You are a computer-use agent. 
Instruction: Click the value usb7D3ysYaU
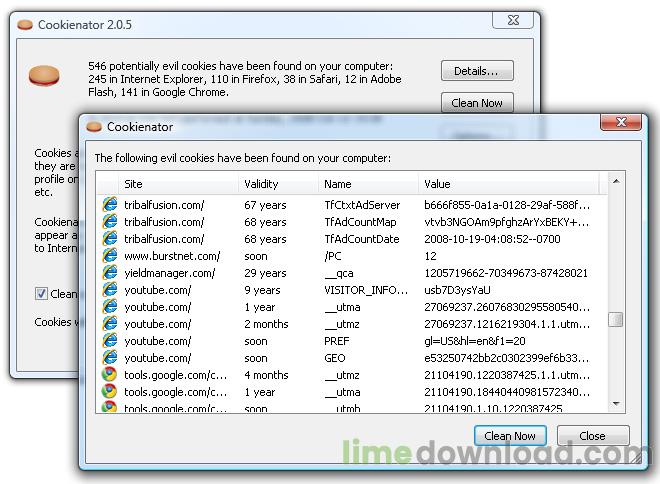[x=457, y=290]
